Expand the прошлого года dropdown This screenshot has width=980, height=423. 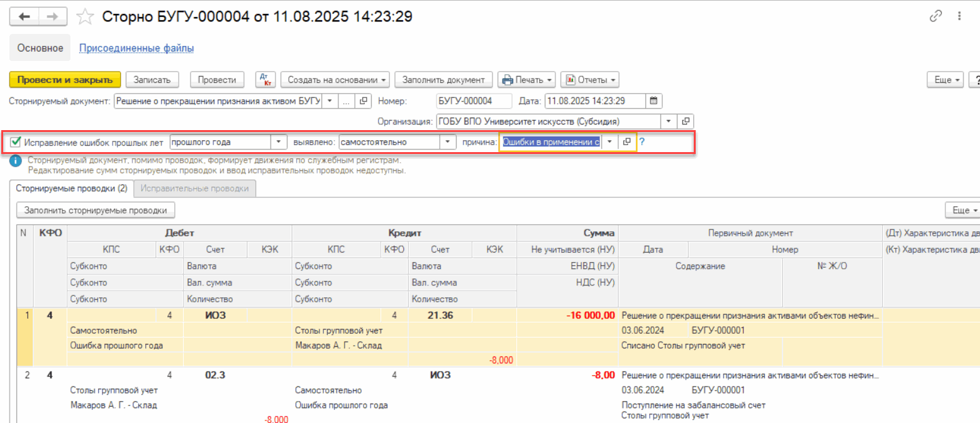click(279, 142)
